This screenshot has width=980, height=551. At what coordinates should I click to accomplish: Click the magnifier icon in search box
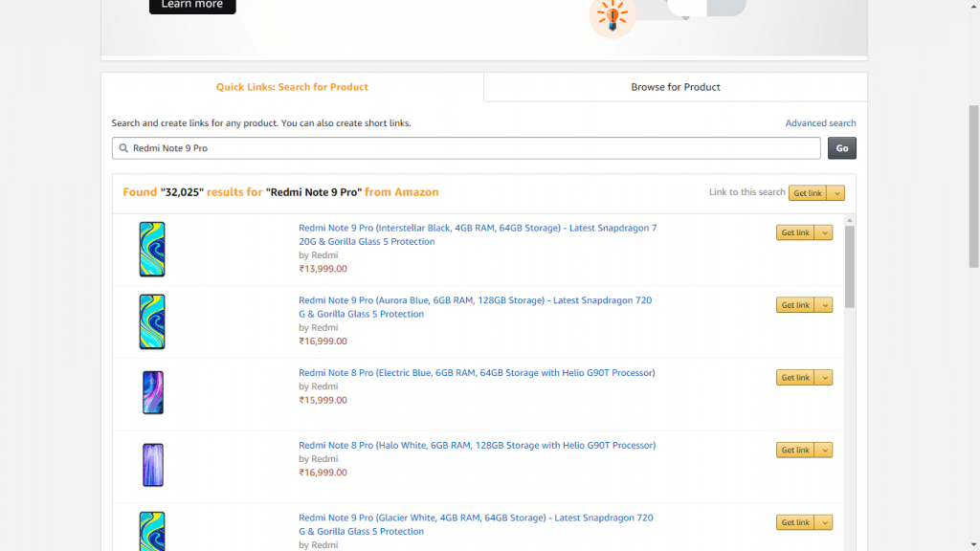pos(123,148)
